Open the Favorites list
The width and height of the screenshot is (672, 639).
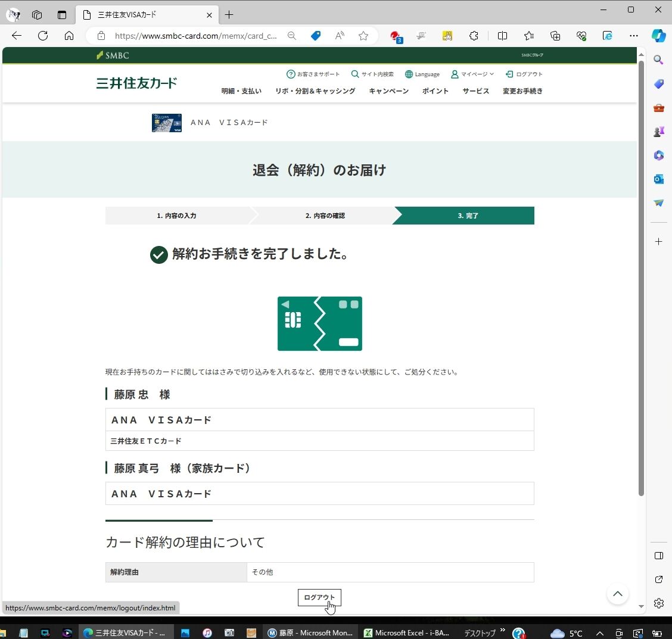coord(529,36)
